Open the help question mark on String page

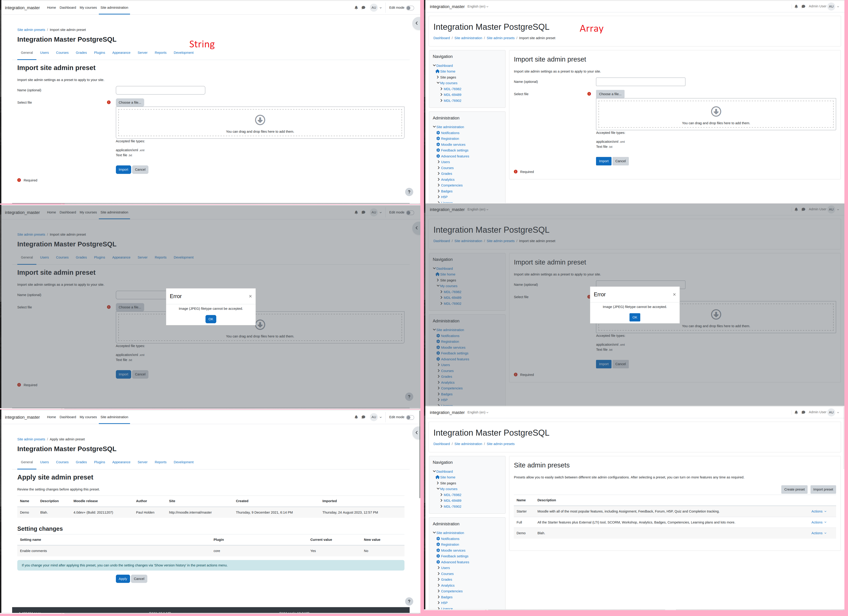[x=409, y=192]
